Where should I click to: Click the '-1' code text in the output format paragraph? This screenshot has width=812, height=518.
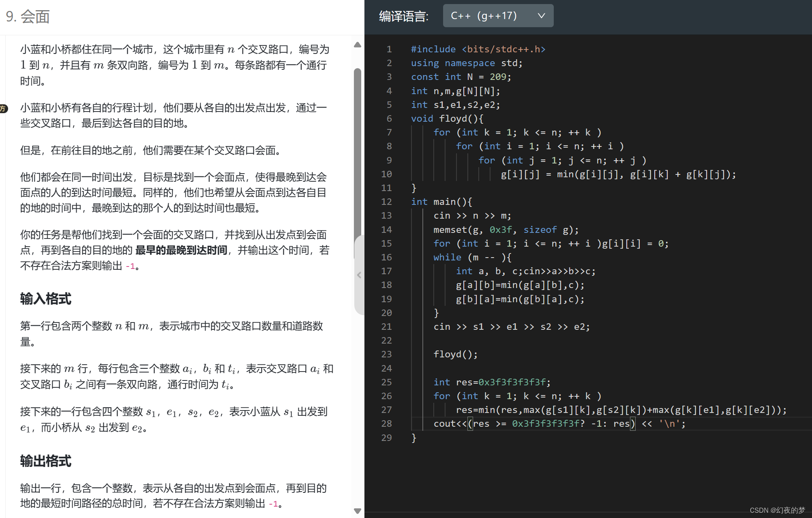[x=273, y=504]
